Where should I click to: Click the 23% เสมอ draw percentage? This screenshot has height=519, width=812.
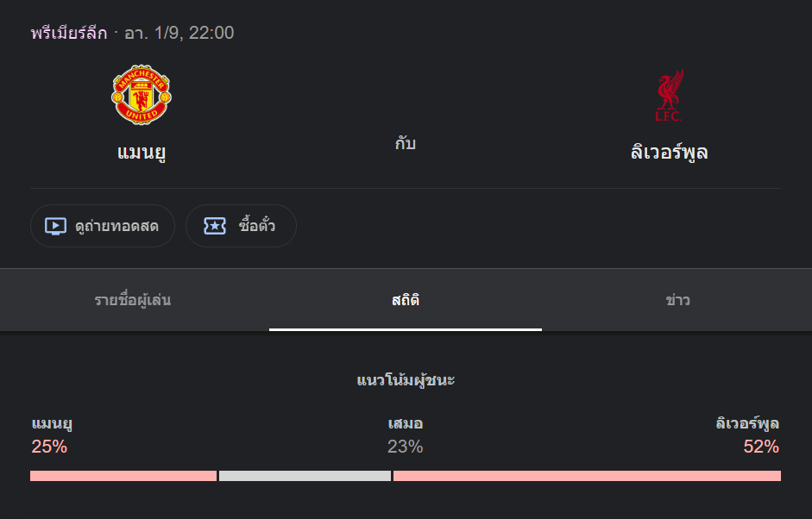point(406,447)
